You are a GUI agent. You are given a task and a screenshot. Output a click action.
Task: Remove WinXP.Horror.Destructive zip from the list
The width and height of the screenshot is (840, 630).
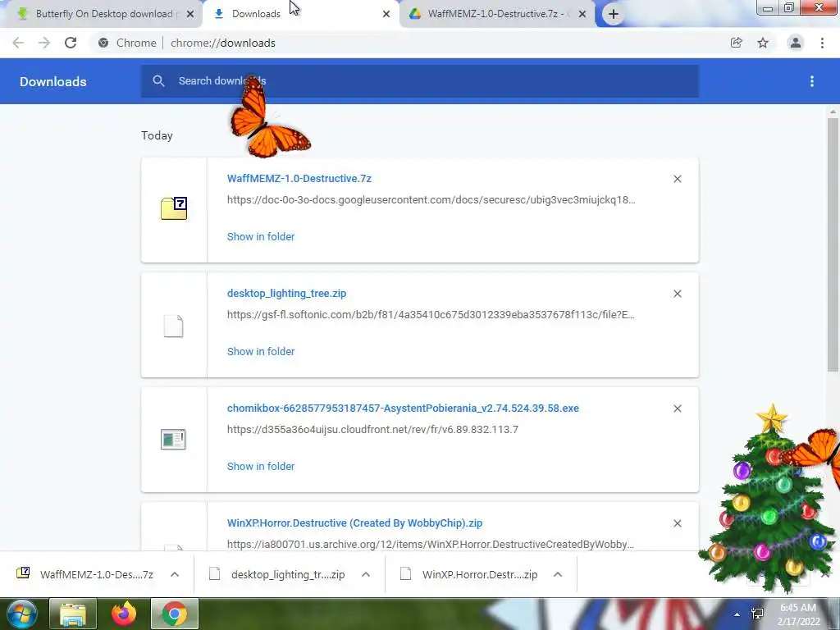click(x=677, y=523)
